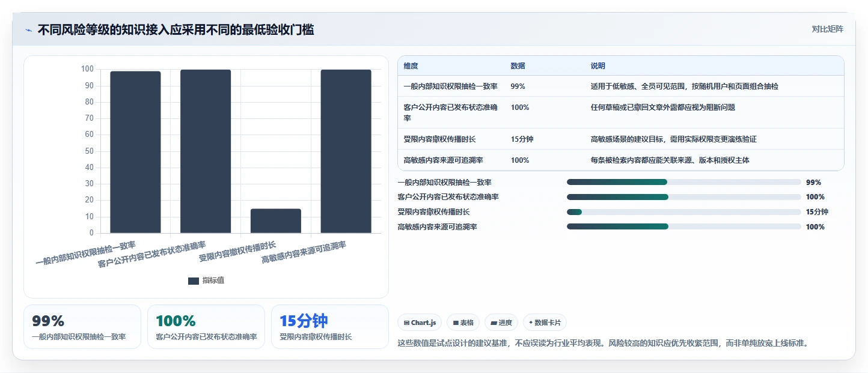Image resolution: width=868 pixels, height=373 pixels.
Task: Click the 维度 column header
Action: coord(411,66)
